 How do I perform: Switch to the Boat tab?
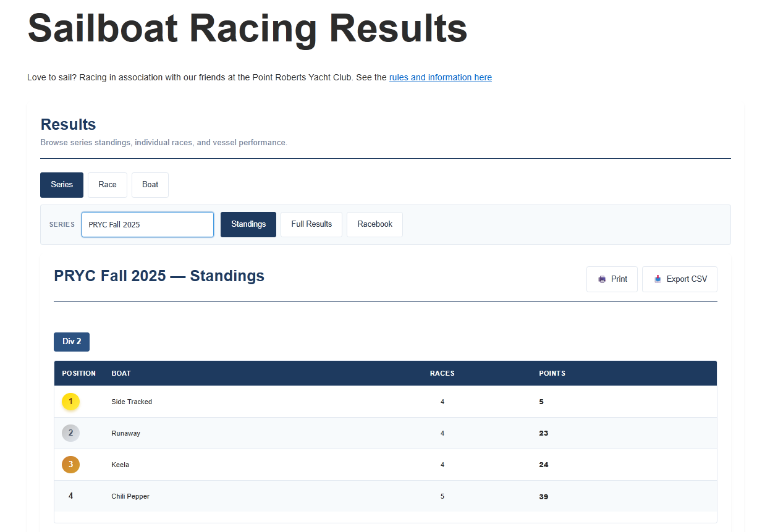click(x=150, y=185)
